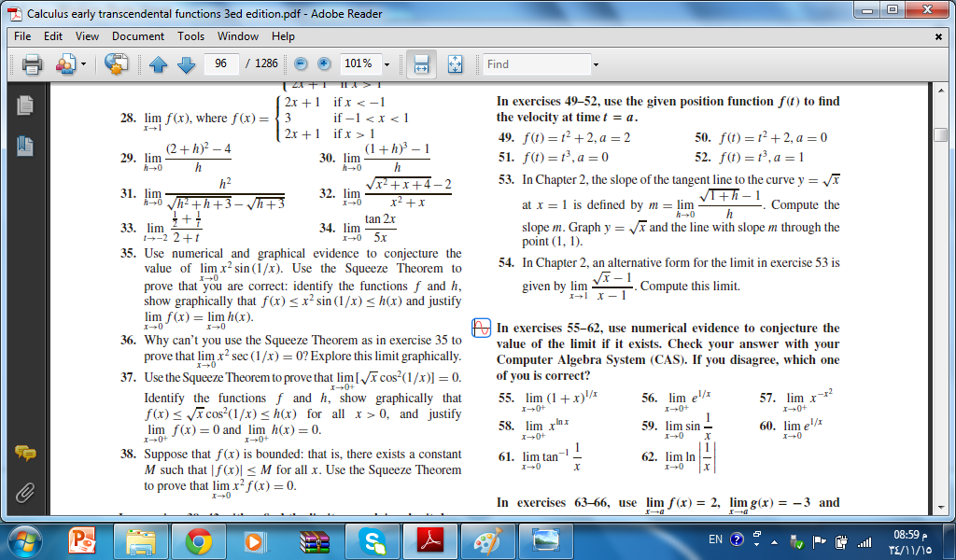The image size is (956, 560).
Task: Click Adobe Reader taskbar icon
Action: pyautogui.click(x=429, y=541)
